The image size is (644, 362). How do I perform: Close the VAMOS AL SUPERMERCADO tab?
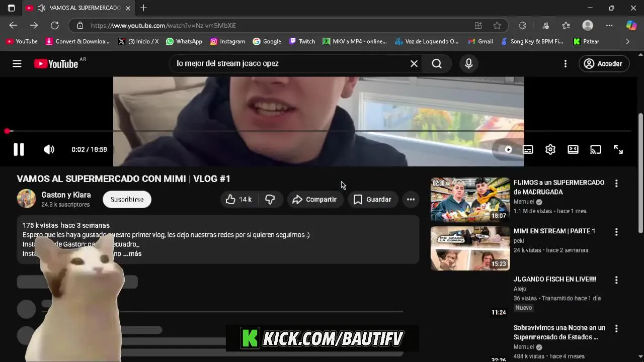[x=128, y=8]
